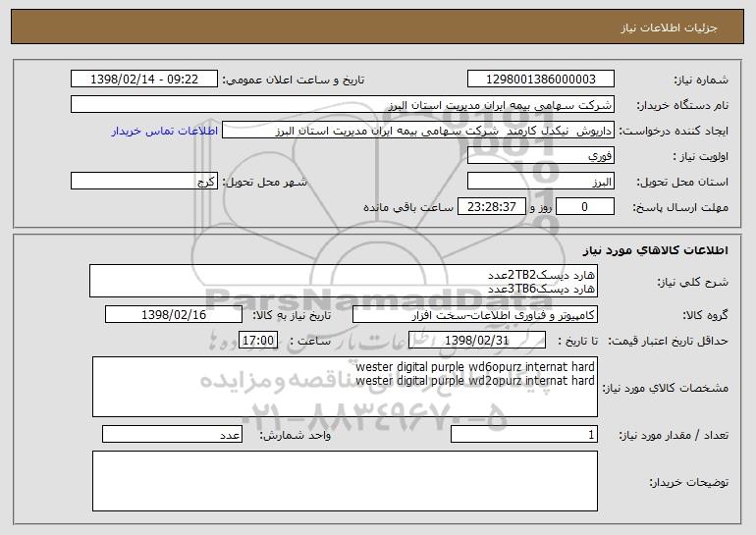
Task: Click the remaining time field 23:28:37
Action: click(x=491, y=206)
